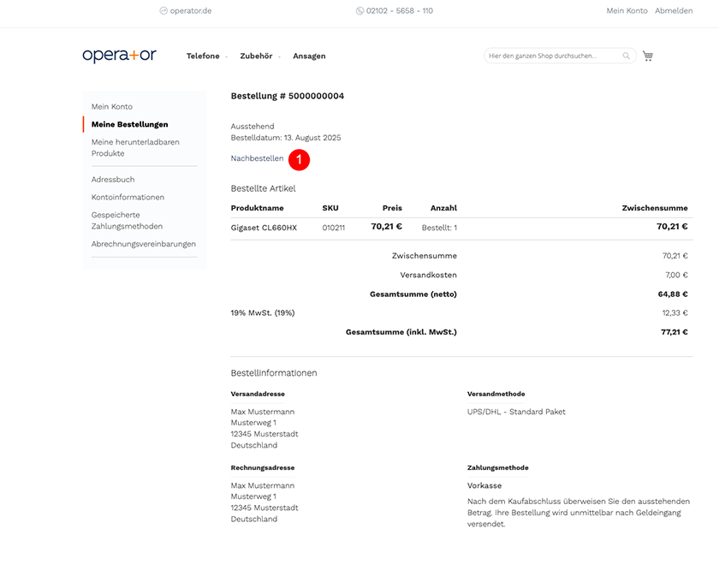The width and height of the screenshot is (719, 588).
Task: Expand the Zubehör dropdown arrow
Action: pyautogui.click(x=279, y=56)
